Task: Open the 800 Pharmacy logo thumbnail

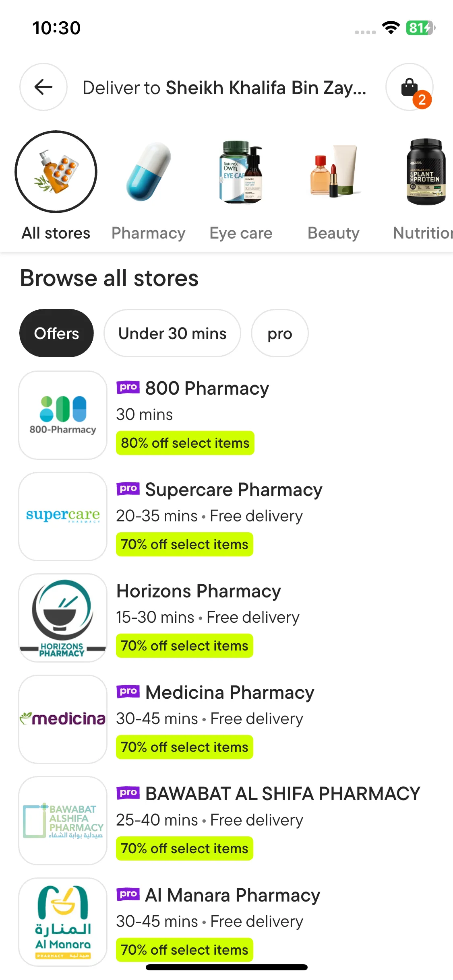Action: pyautogui.click(x=63, y=415)
